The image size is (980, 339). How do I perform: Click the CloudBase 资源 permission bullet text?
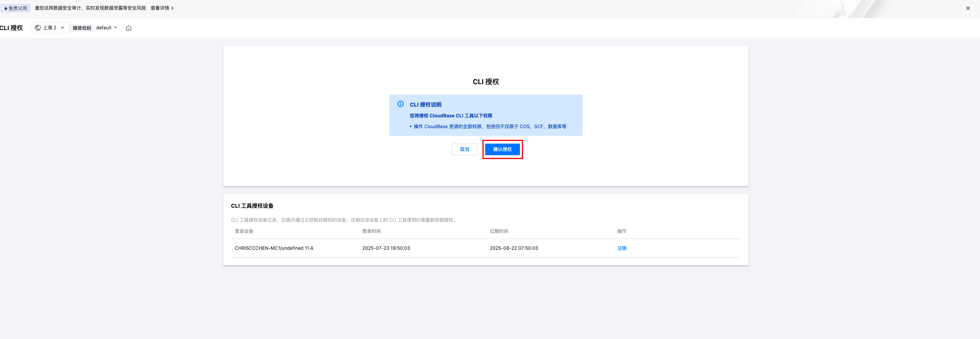[489, 127]
